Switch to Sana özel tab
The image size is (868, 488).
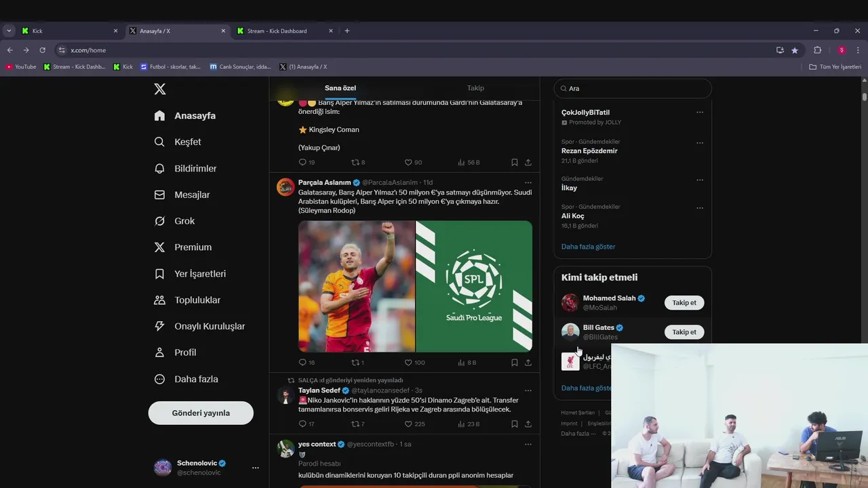[x=340, y=88]
